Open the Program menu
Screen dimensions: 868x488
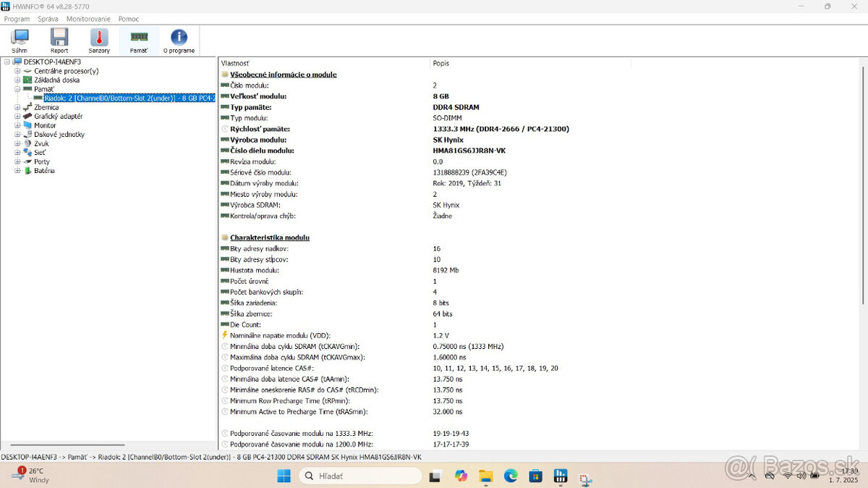(17, 18)
